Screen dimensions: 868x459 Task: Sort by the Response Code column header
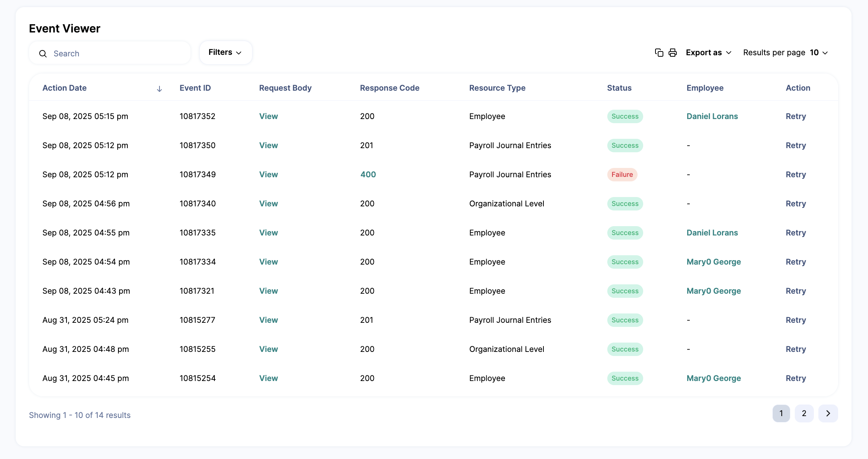tap(389, 88)
